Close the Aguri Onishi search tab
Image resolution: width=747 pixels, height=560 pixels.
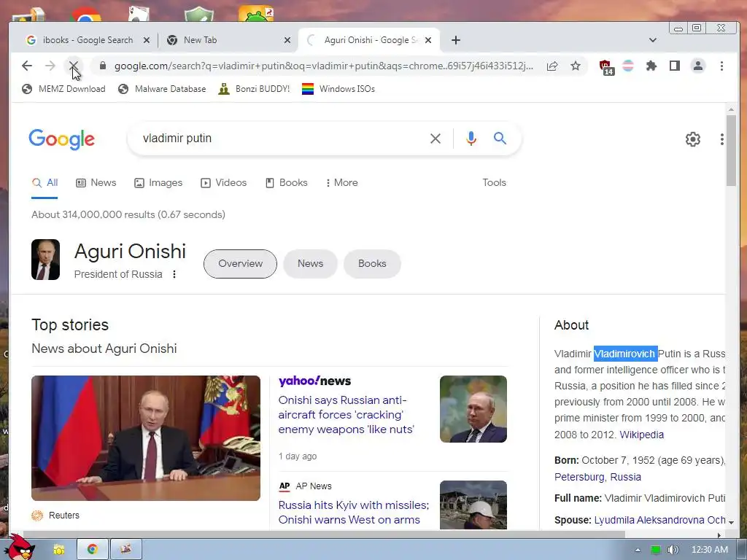427,41
